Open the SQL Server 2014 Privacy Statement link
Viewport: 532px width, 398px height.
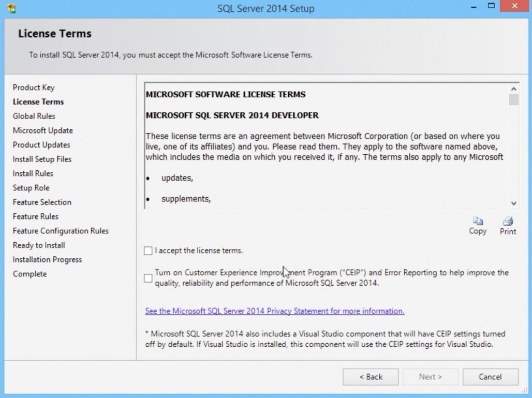coord(274,311)
